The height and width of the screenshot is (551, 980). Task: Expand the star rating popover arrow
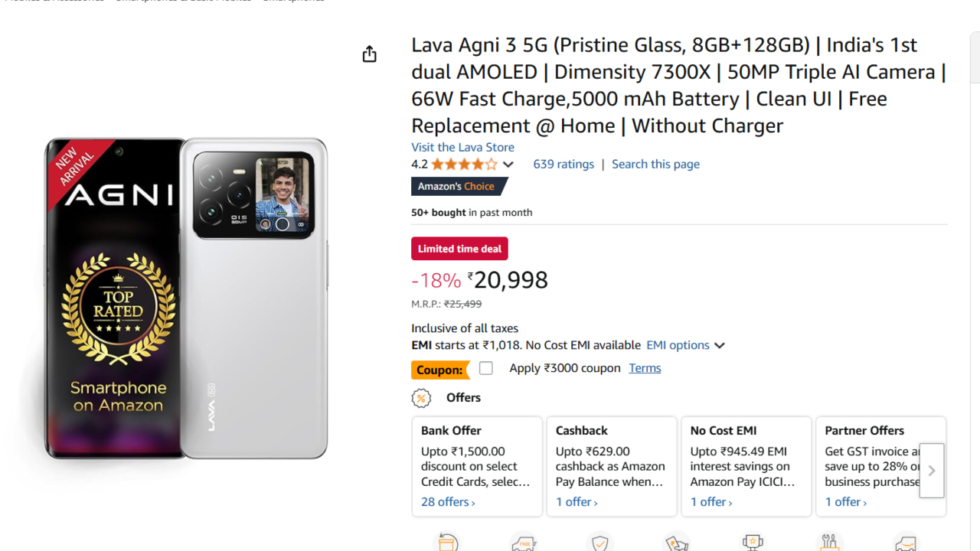point(508,165)
